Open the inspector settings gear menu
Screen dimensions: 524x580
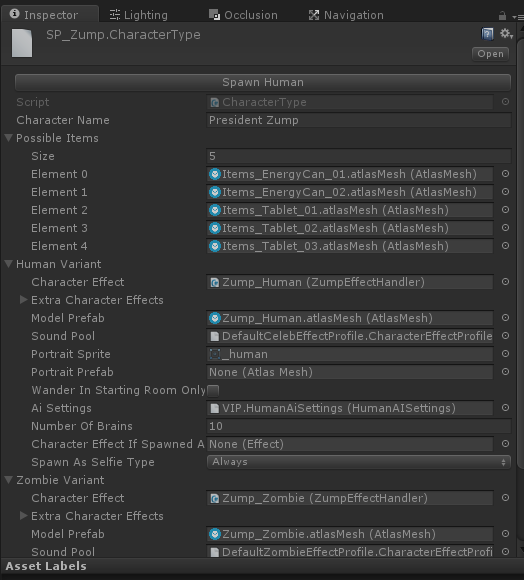(x=506, y=34)
